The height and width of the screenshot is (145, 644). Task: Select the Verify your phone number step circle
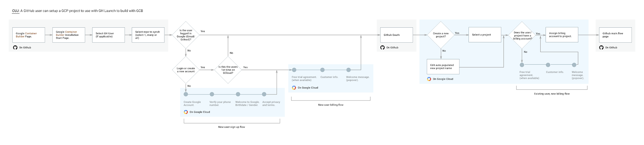(212, 94)
